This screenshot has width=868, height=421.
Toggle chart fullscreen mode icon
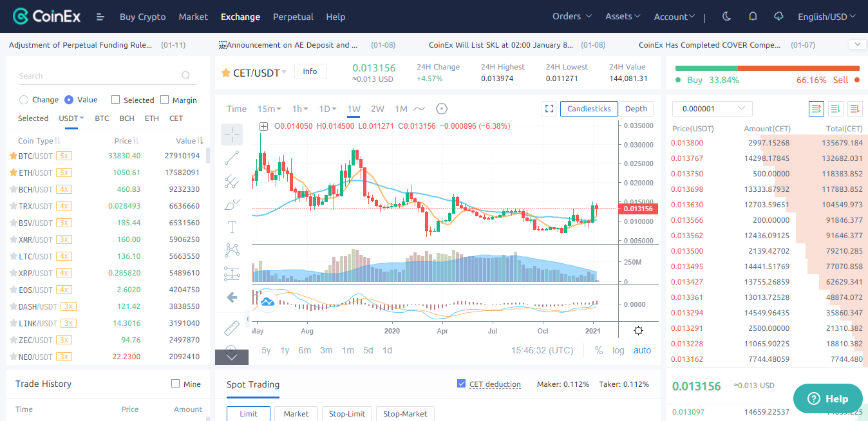(549, 109)
